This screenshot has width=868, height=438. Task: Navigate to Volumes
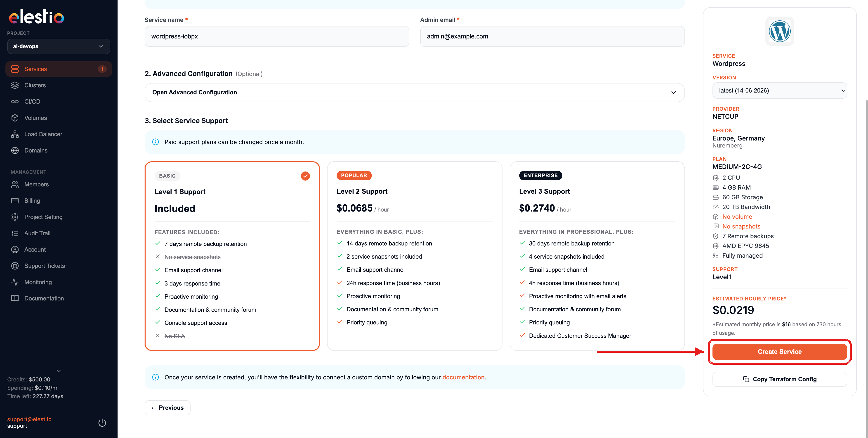(x=59, y=118)
